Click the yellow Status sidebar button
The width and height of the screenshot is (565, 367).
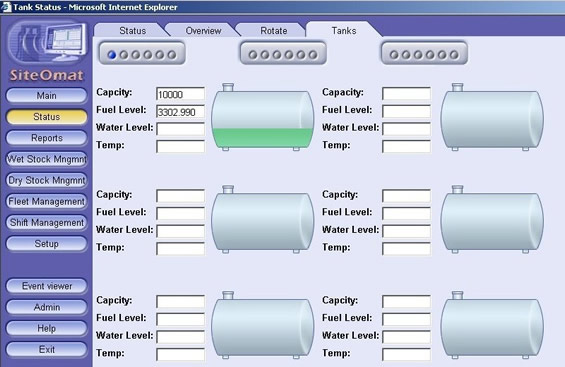46,117
